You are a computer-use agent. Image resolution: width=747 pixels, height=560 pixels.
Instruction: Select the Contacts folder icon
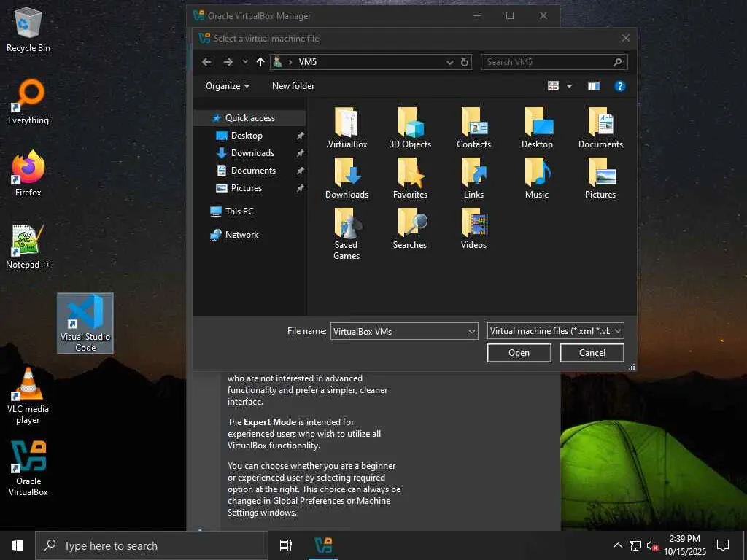473,128
